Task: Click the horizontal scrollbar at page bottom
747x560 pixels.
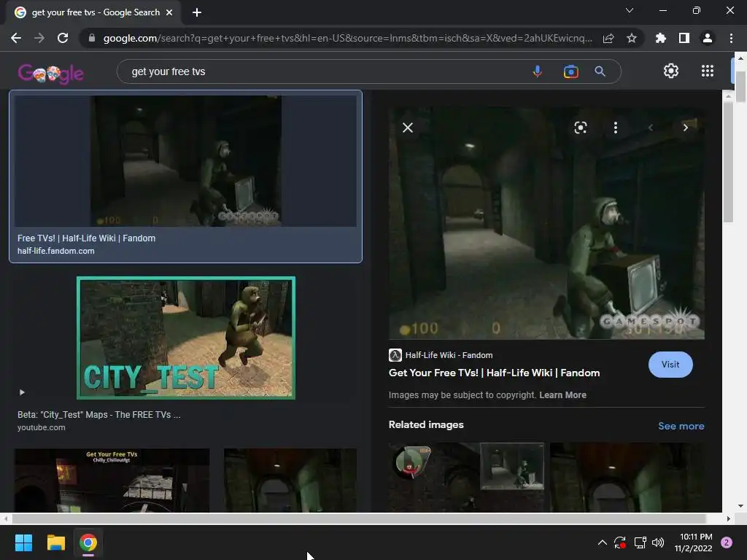Action: [x=359, y=518]
